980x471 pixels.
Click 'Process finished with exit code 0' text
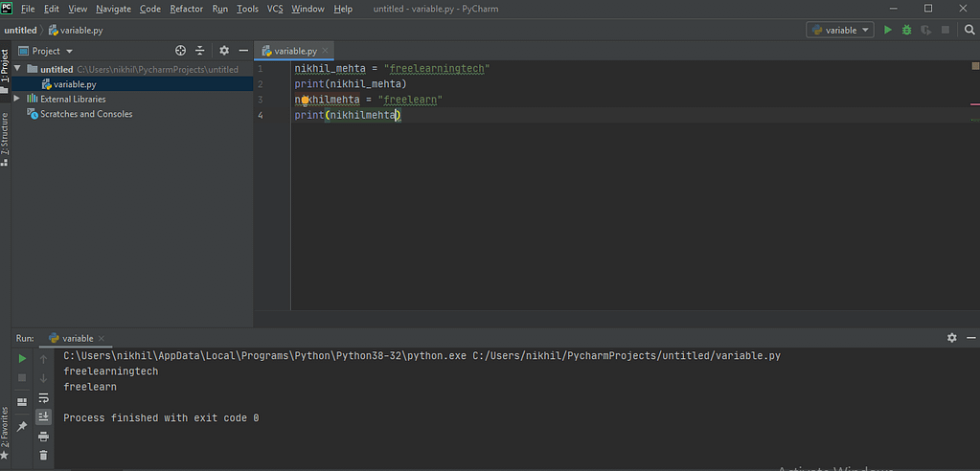pyautogui.click(x=161, y=418)
